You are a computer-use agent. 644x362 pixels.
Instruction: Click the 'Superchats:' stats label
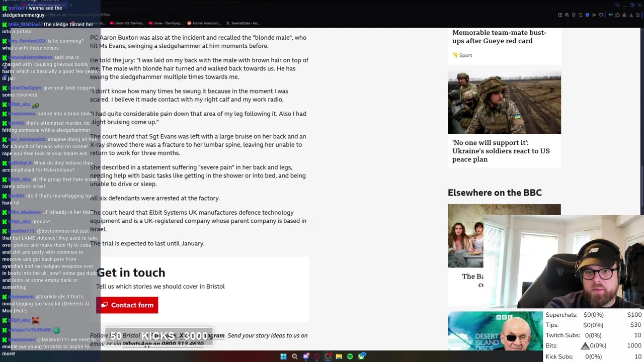pyautogui.click(x=561, y=315)
